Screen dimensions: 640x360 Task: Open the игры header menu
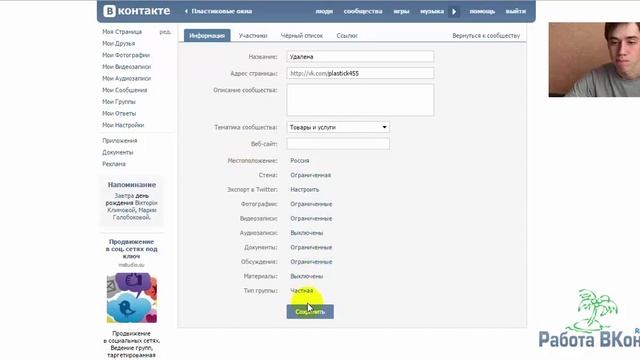401,11
